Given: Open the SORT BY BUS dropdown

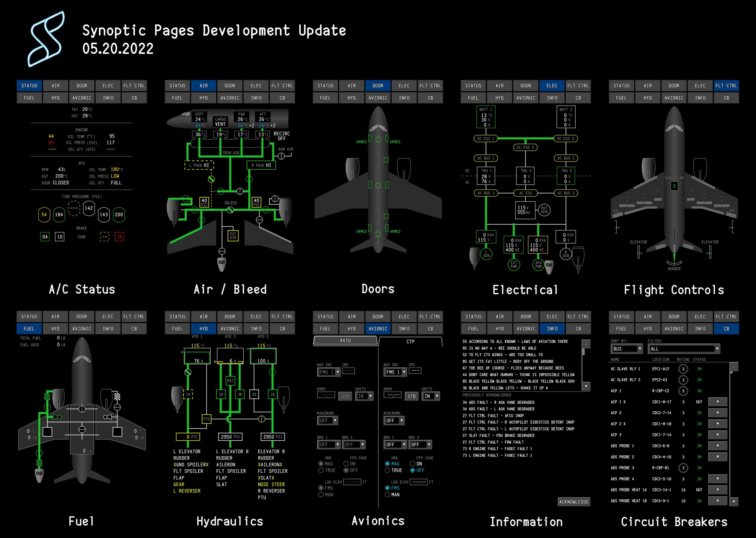Looking at the screenshot, I should coord(626,349).
